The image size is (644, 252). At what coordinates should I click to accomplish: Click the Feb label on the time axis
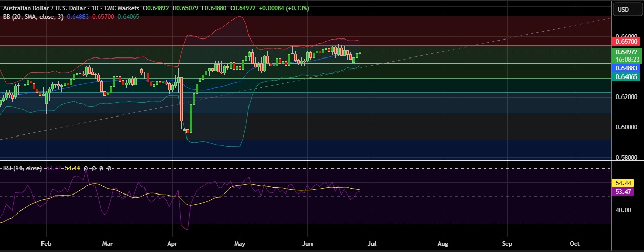tap(47, 244)
